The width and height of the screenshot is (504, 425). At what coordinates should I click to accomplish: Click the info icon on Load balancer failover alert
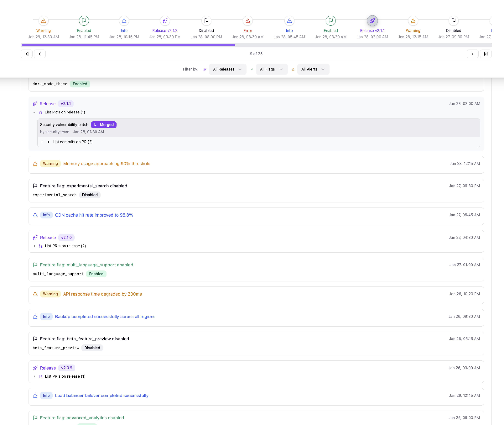click(x=35, y=395)
